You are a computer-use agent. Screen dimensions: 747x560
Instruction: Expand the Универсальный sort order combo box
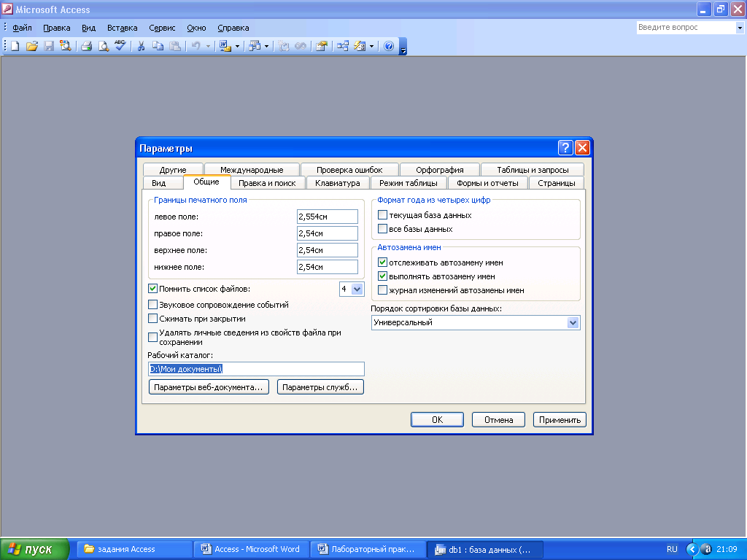pos(573,323)
